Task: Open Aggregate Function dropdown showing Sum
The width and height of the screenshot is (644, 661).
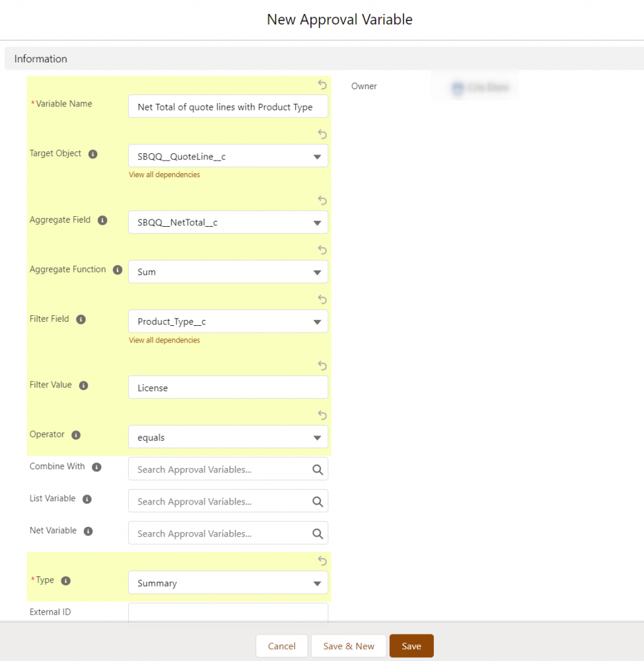Action: 228,272
